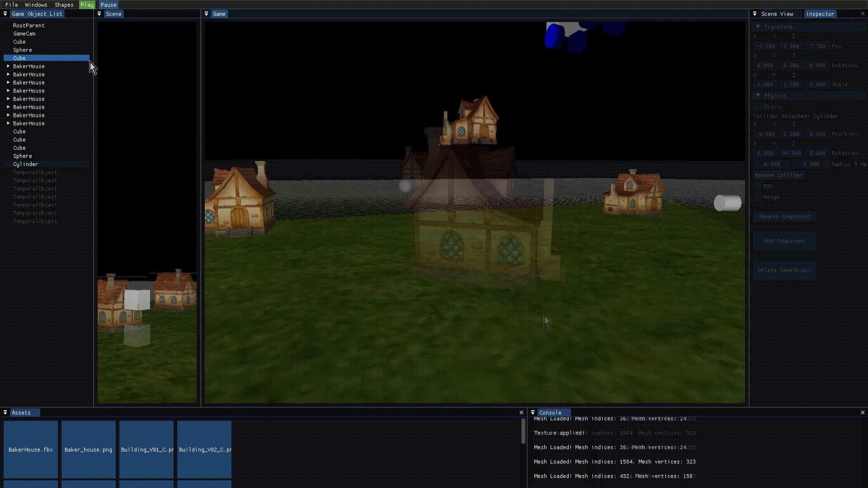The height and width of the screenshot is (488, 868).
Task: Click Pause in the top toolbar
Action: (108, 5)
